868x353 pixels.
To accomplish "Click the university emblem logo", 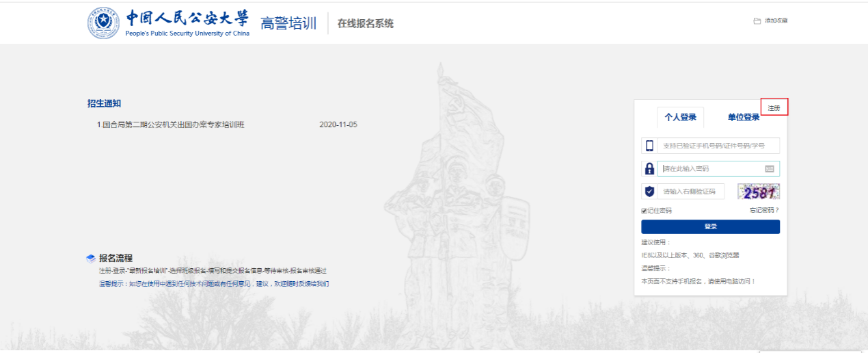I will (103, 23).
